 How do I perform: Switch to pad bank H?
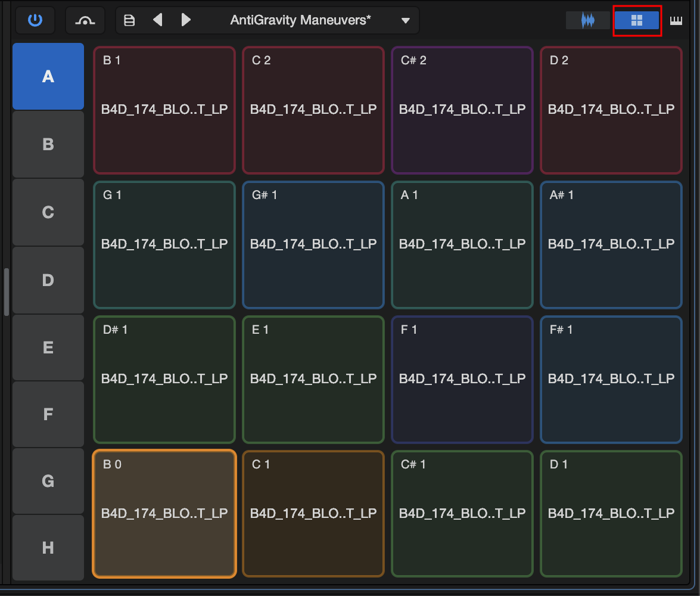[48, 548]
